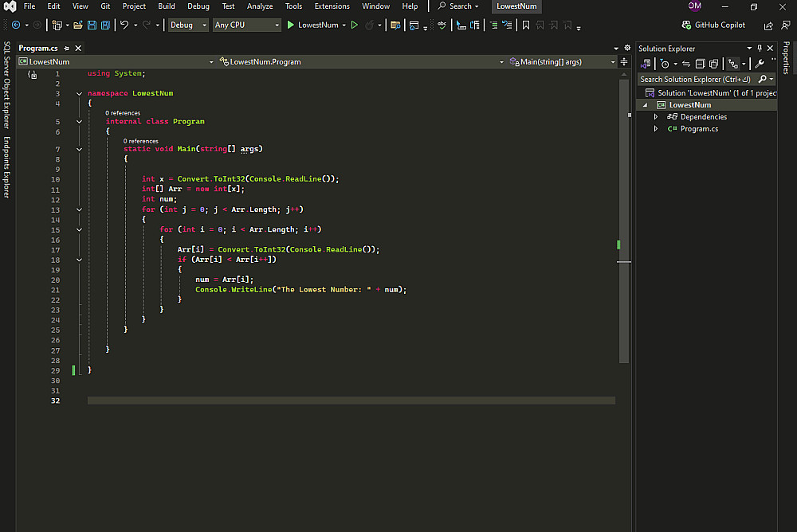This screenshot has height=532, width=797.
Task: Open the Debug configuration dropdown
Action: coord(188,25)
